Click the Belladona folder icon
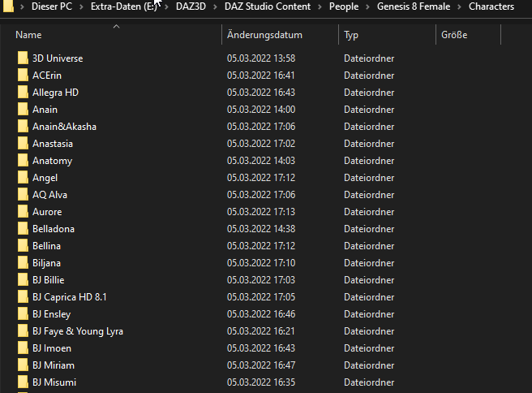 [23, 229]
